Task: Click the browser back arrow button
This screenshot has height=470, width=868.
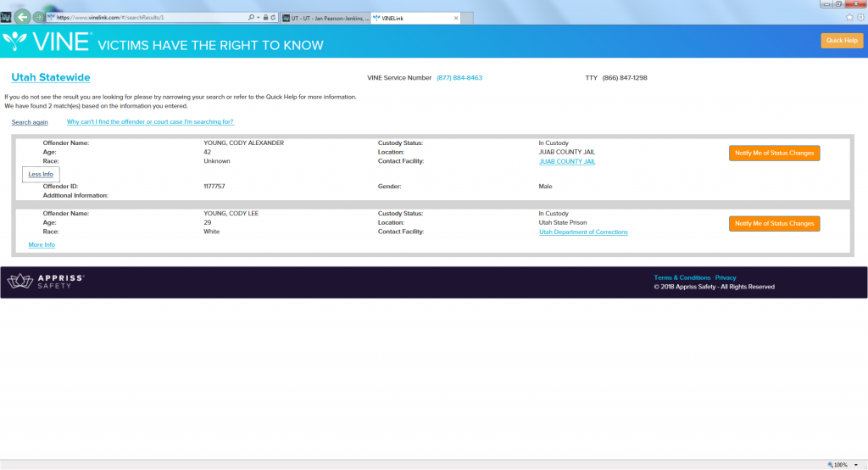Action: coord(22,16)
